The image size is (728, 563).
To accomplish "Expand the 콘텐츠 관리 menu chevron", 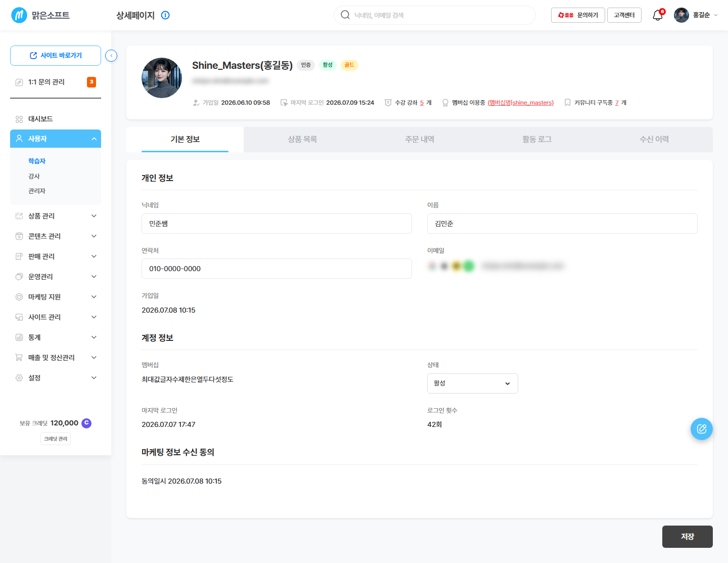I will tap(94, 236).
